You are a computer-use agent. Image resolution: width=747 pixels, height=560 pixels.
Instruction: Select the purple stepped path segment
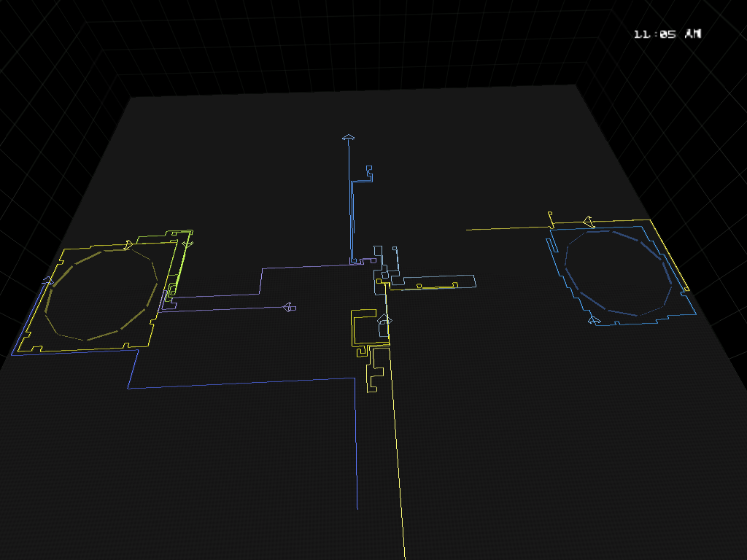(261, 281)
